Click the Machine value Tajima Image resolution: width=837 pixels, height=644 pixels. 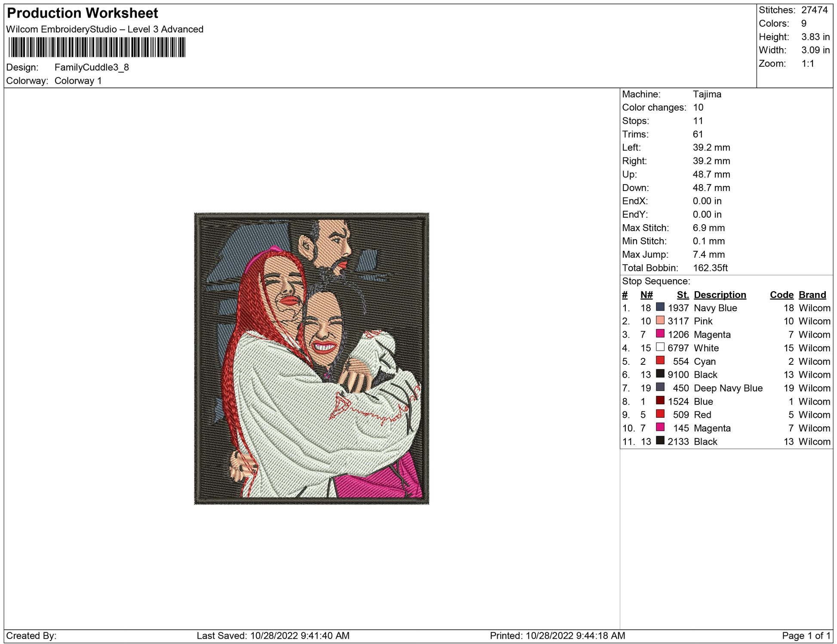coord(707,94)
